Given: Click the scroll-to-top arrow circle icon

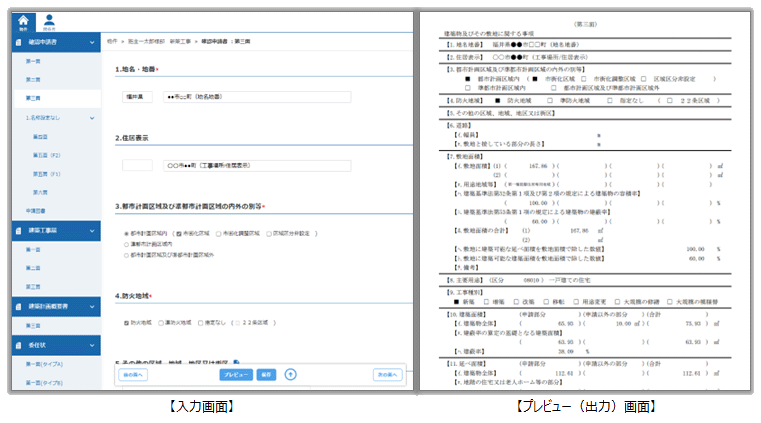Looking at the screenshot, I should pyautogui.click(x=291, y=374).
